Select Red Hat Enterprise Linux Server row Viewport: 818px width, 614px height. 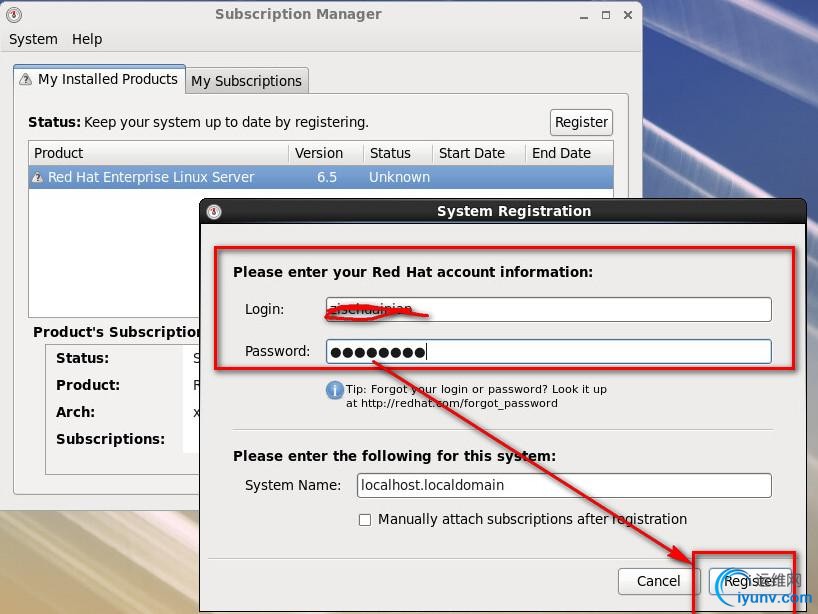click(321, 177)
